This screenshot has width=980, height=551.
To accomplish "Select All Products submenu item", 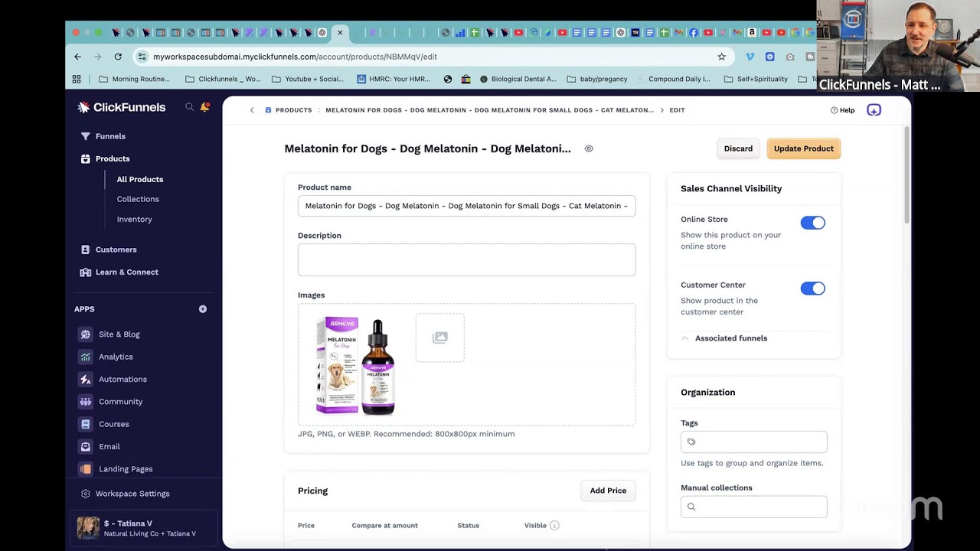I will tap(140, 179).
